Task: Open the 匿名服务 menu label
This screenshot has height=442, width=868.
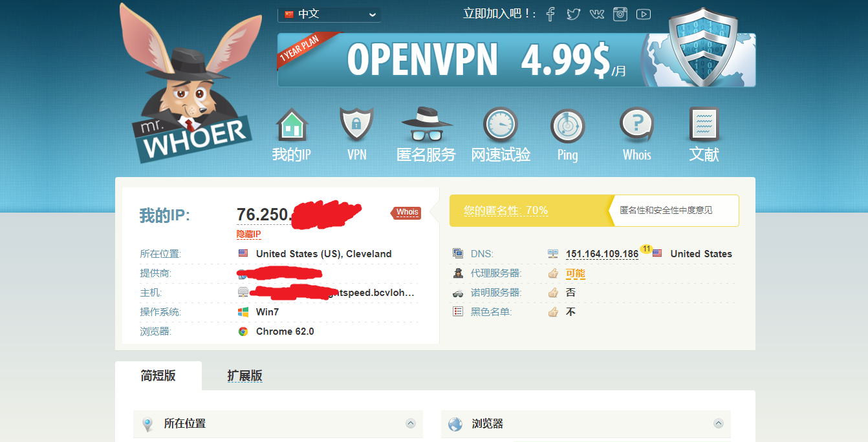Action: 426,154
